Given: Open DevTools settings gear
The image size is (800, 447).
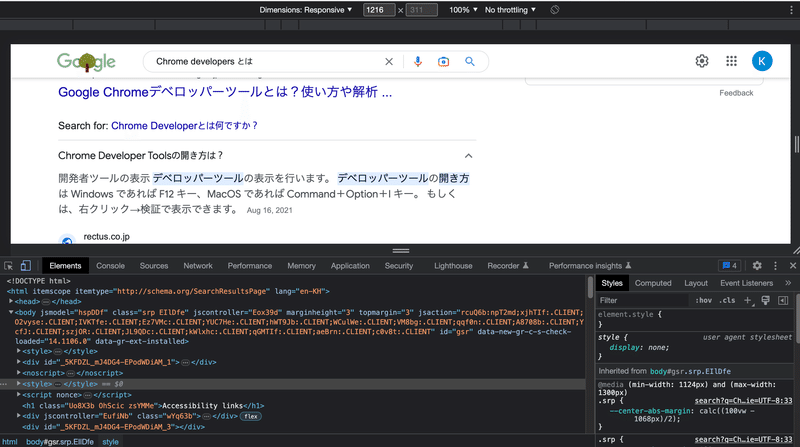Looking at the screenshot, I should [x=757, y=265].
